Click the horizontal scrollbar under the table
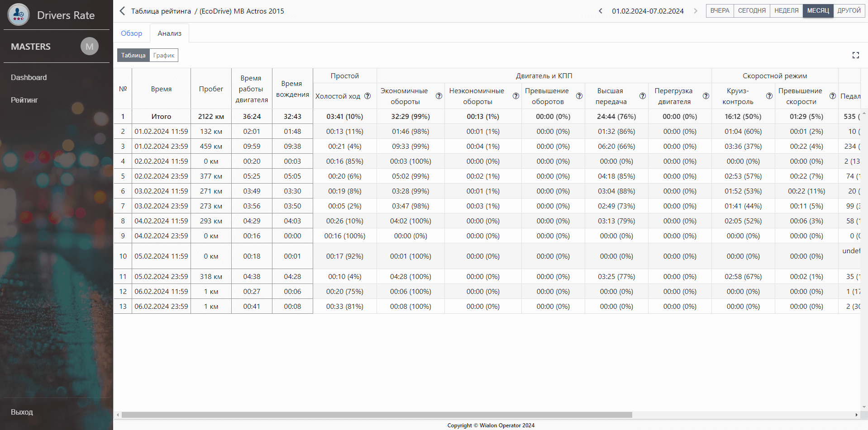 377,415
